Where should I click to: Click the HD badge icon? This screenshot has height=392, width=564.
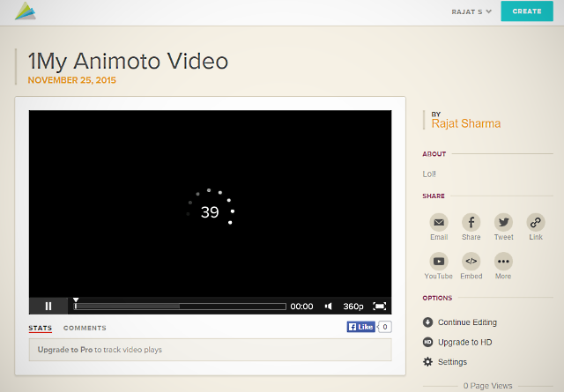point(427,342)
